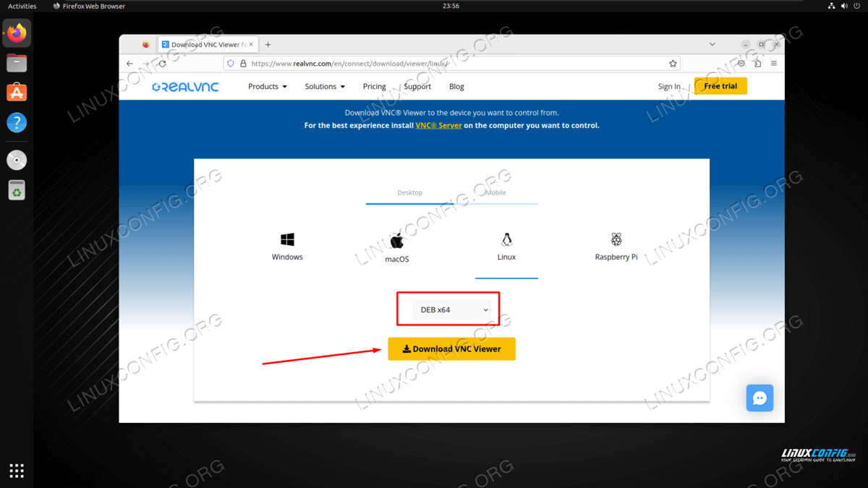Open the disc drive icon in the dock
Screen dimensions: 868x488
point(17,160)
